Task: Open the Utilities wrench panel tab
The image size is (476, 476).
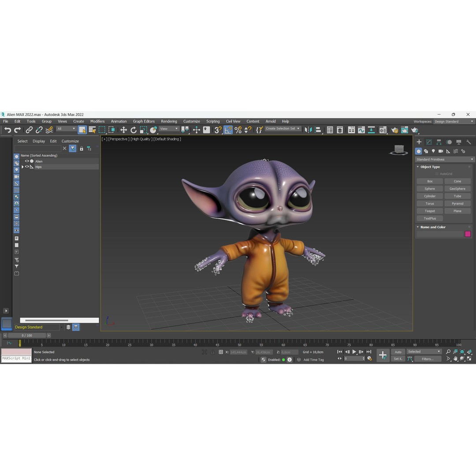Action: click(469, 142)
